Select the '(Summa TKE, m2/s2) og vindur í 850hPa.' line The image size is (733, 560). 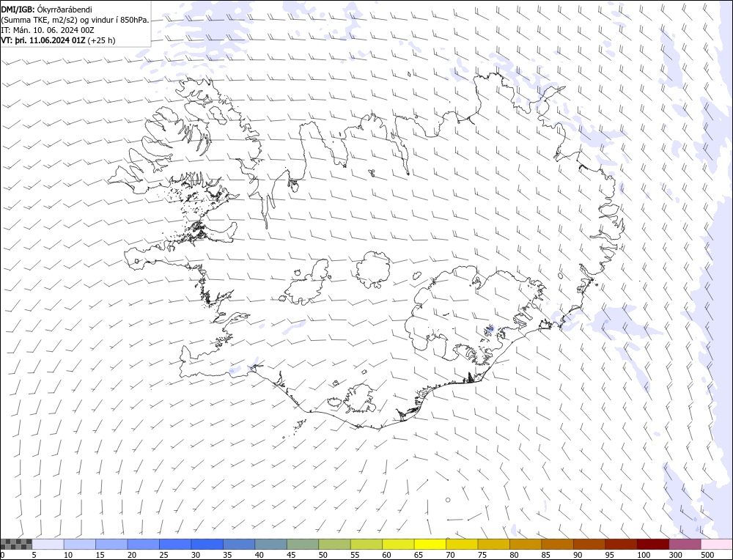(75, 20)
